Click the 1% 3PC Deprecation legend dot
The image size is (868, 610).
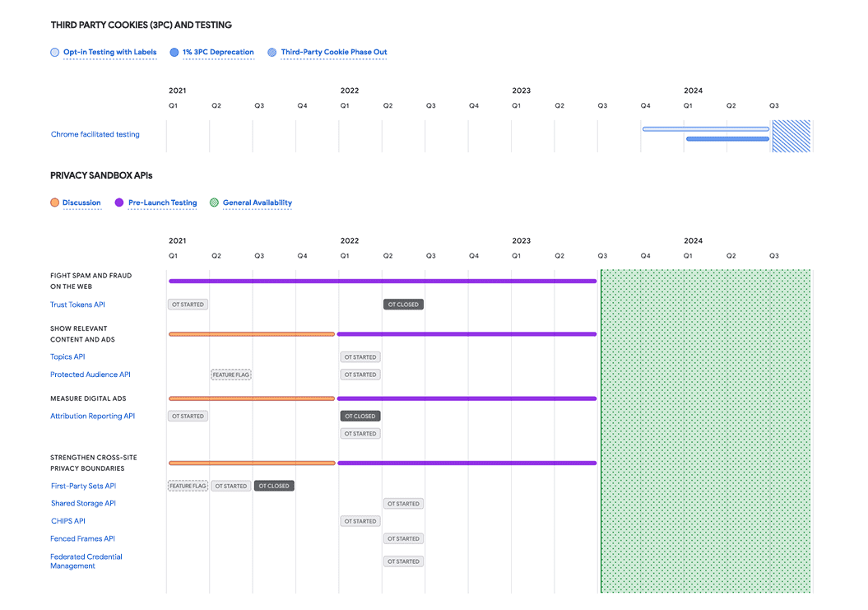click(174, 52)
